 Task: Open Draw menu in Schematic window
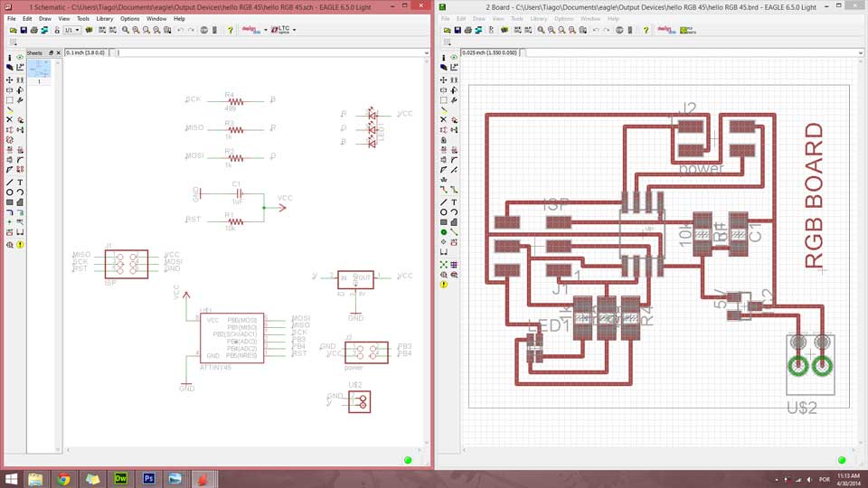point(45,18)
